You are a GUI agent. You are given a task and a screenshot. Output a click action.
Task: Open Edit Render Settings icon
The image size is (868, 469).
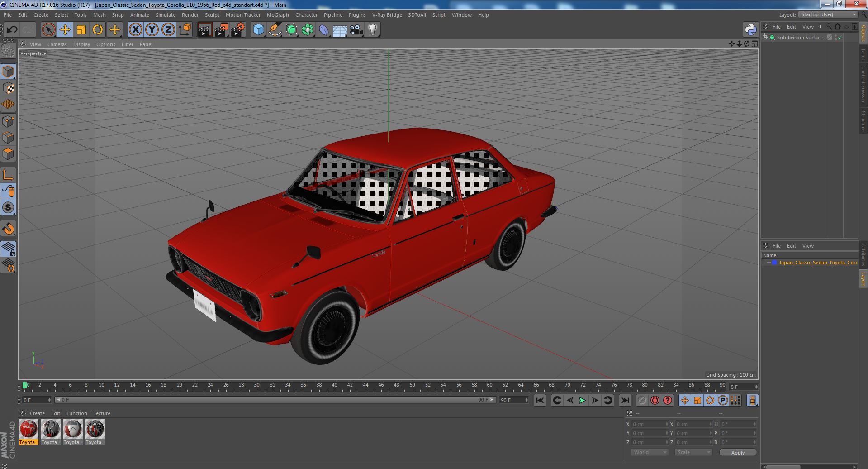pos(238,30)
